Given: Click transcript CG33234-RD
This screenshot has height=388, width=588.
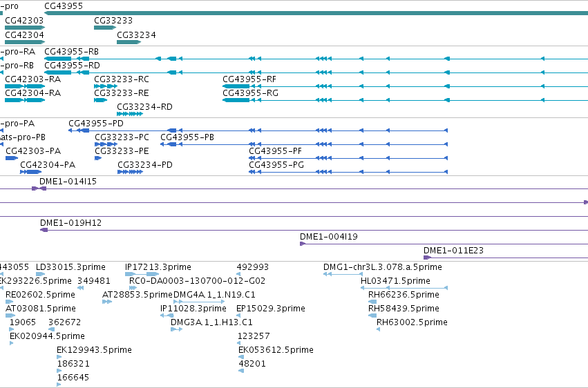Looking at the screenshot, I should click(130, 114).
